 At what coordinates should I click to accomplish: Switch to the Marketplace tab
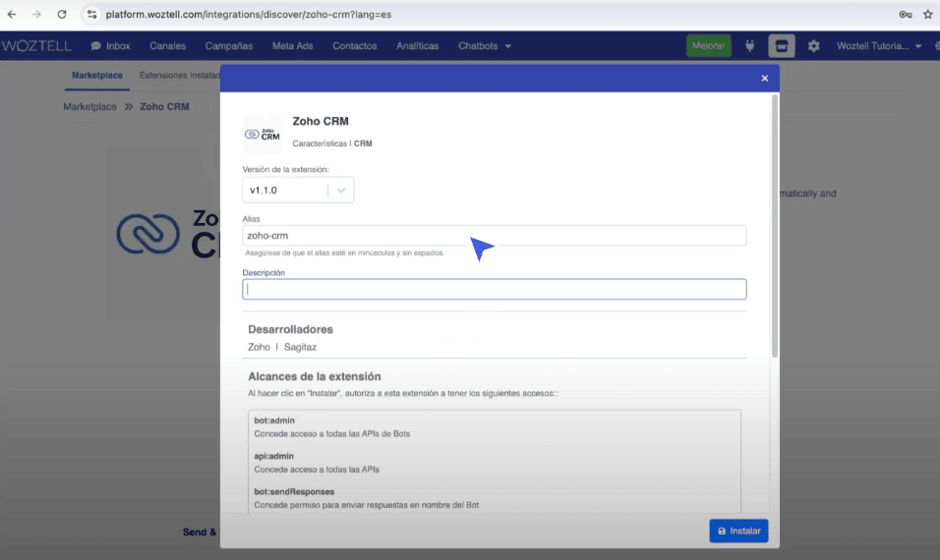coord(97,76)
